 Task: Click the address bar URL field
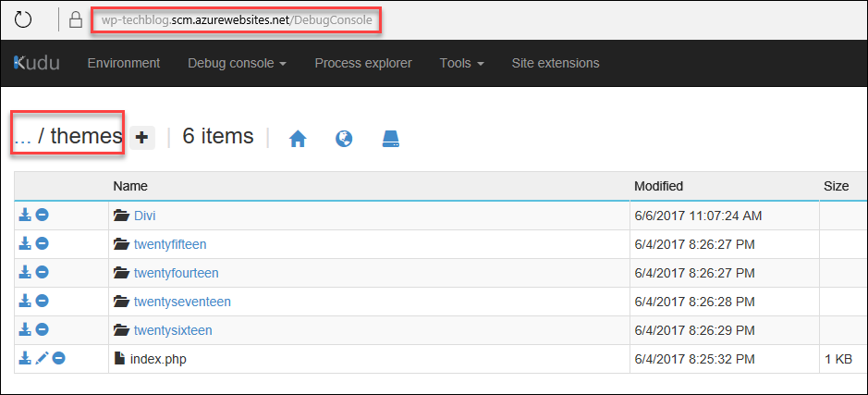pos(237,21)
